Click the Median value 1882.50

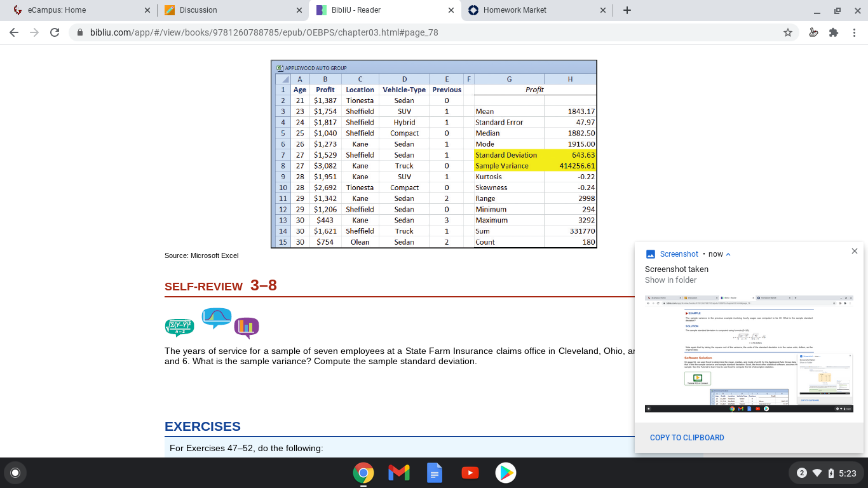click(x=581, y=133)
